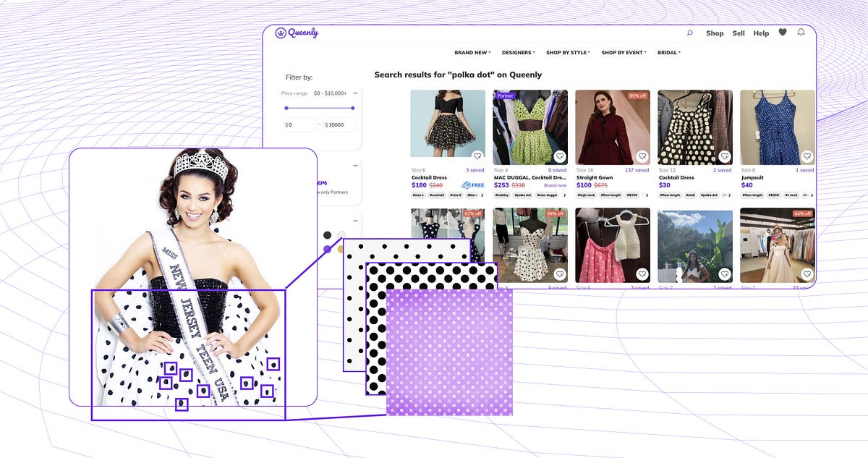Open the BRIDAL menu item
The height and width of the screenshot is (458, 868).
[x=666, y=52]
